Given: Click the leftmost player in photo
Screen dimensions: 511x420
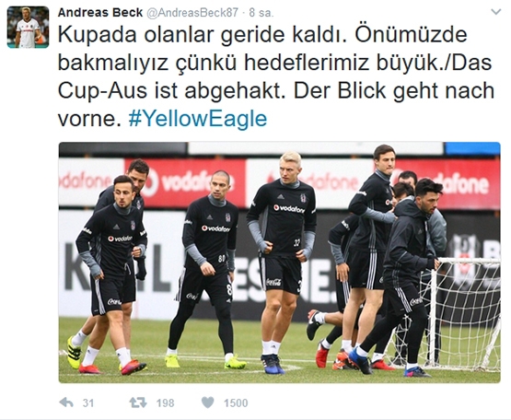Looking at the screenshot, I should point(110,274).
